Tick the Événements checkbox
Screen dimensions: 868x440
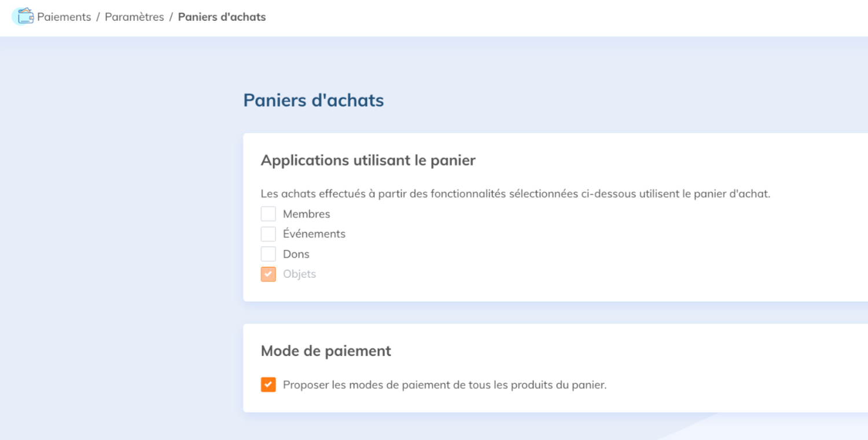[268, 234]
